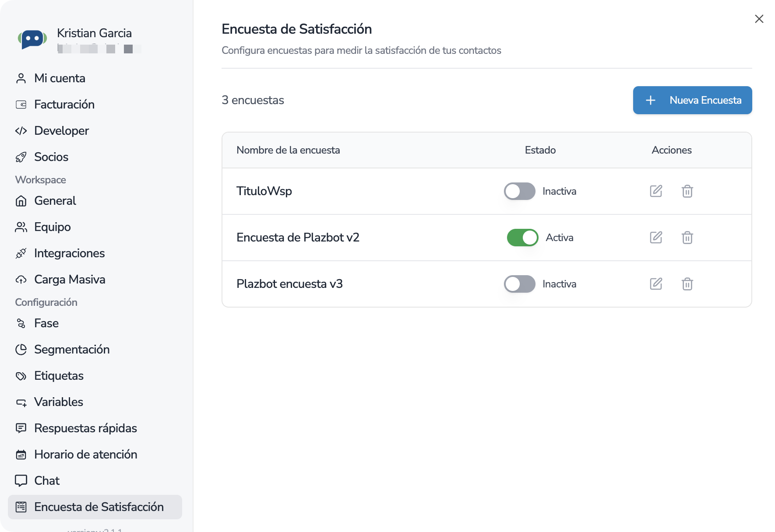Create a new survey with Nueva Encuesta
775x532 pixels.
tap(692, 100)
